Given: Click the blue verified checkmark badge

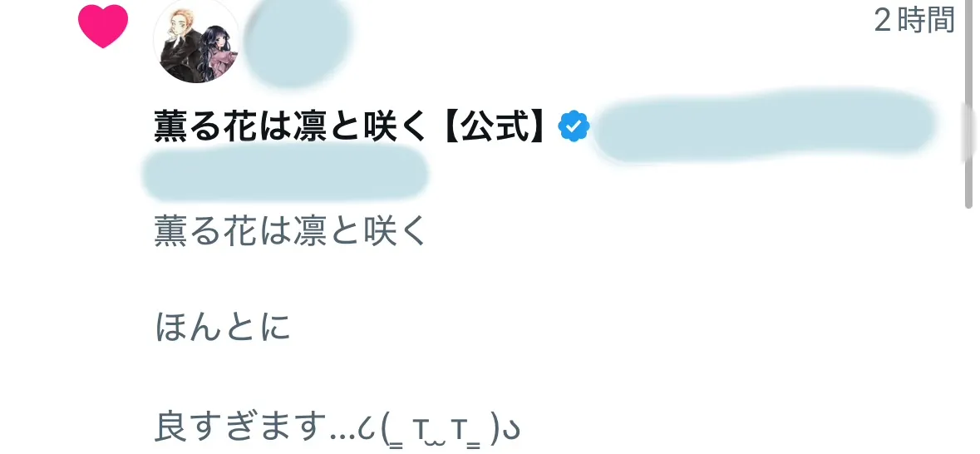Looking at the screenshot, I should 574,126.
